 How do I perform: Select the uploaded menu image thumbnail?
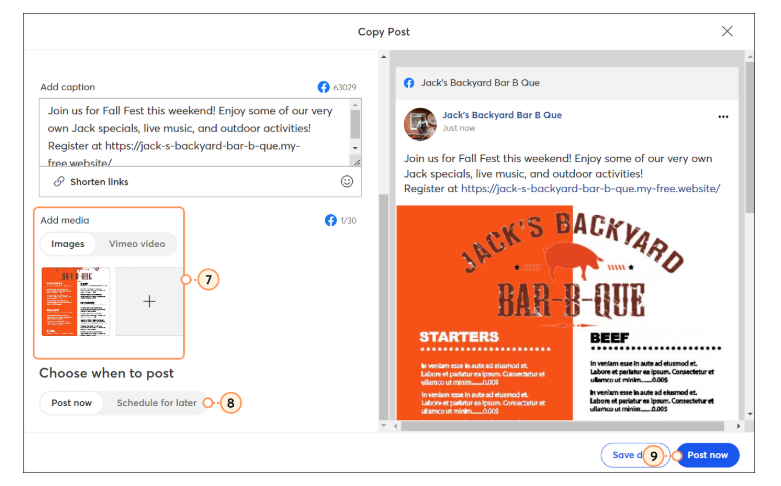pyautogui.click(x=76, y=301)
